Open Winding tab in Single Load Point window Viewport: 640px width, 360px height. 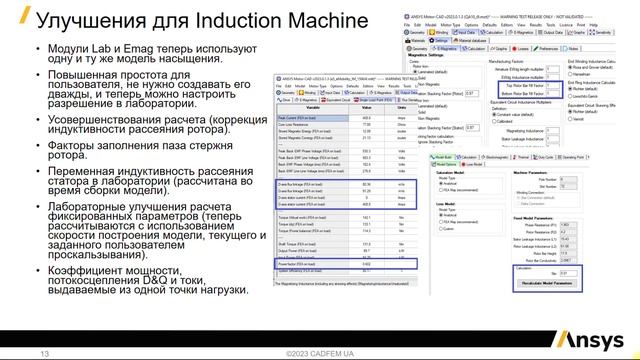pos(307,93)
